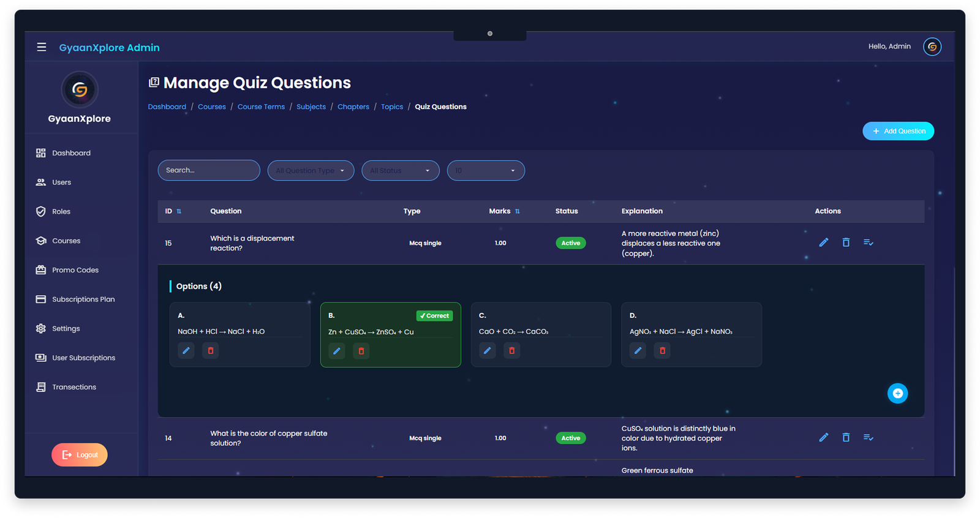The width and height of the screenshot is (980, 518).
Task: Delete question 14 using trash icon
Action: pyautogui.click(x=846, y=437)
